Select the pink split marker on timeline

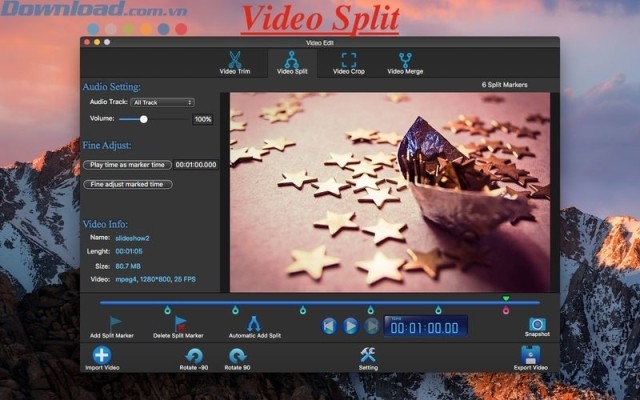(506, 311)
